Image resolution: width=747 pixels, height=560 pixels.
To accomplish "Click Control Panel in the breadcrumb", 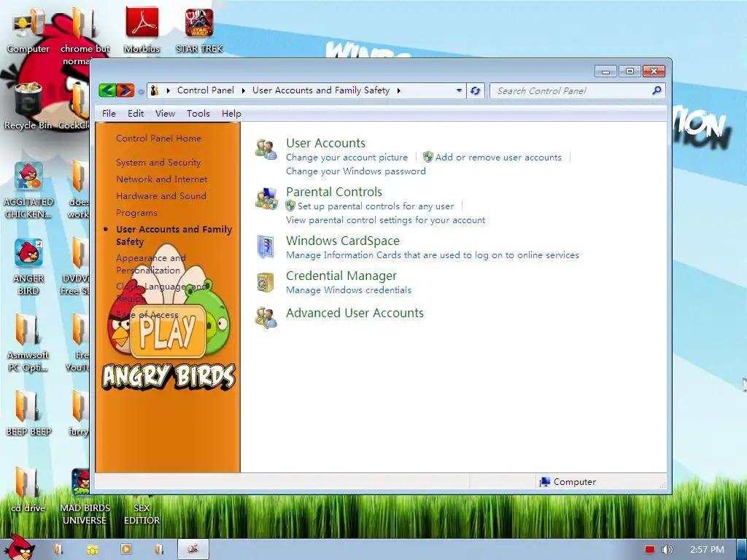I will [205, 90].
